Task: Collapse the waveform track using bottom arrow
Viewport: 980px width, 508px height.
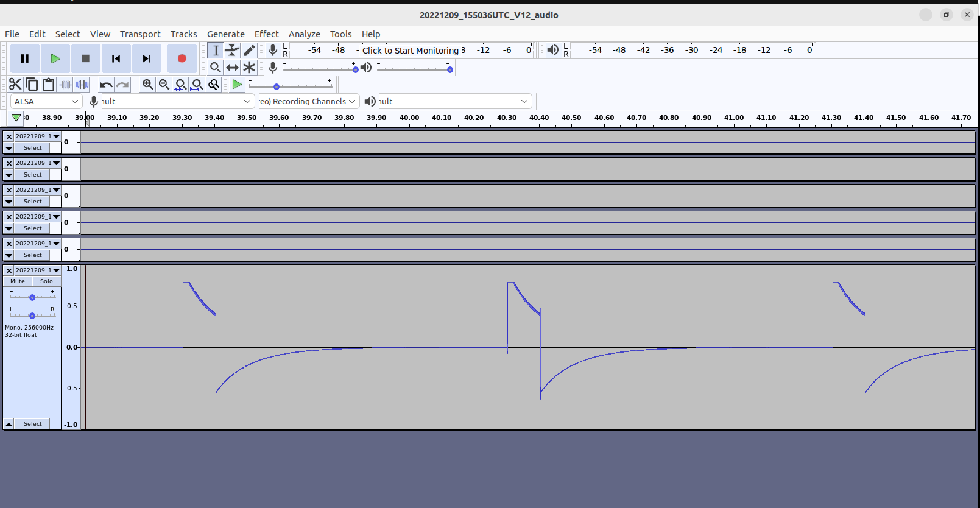Action: 9,424
